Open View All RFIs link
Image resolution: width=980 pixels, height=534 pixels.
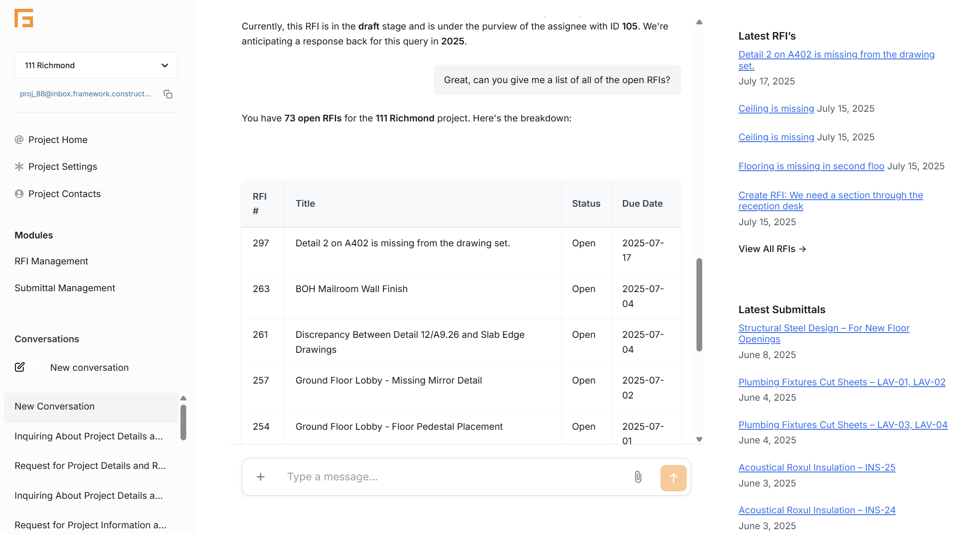pyautogui.click(x=772, y=249)
